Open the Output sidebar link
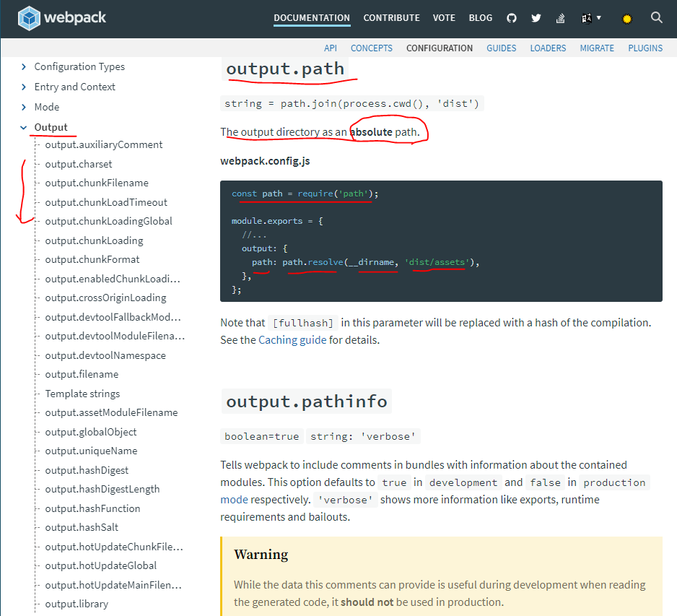Screen dimensions: 677x616 point(51,127)
